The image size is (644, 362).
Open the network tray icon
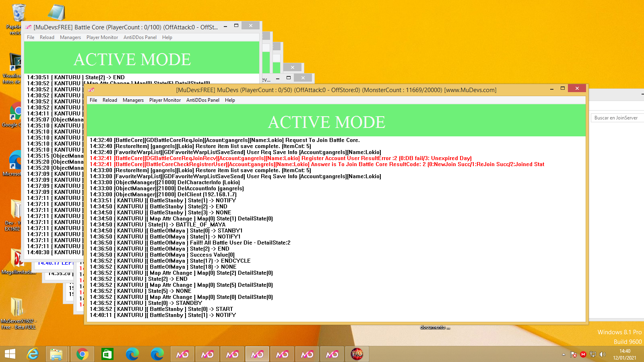tap(592, 354)
